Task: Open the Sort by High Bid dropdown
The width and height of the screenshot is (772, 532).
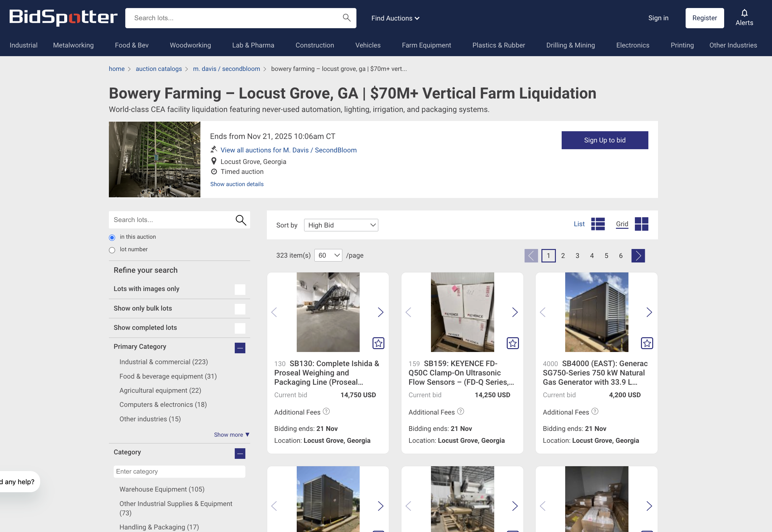Action: (341, 225)
